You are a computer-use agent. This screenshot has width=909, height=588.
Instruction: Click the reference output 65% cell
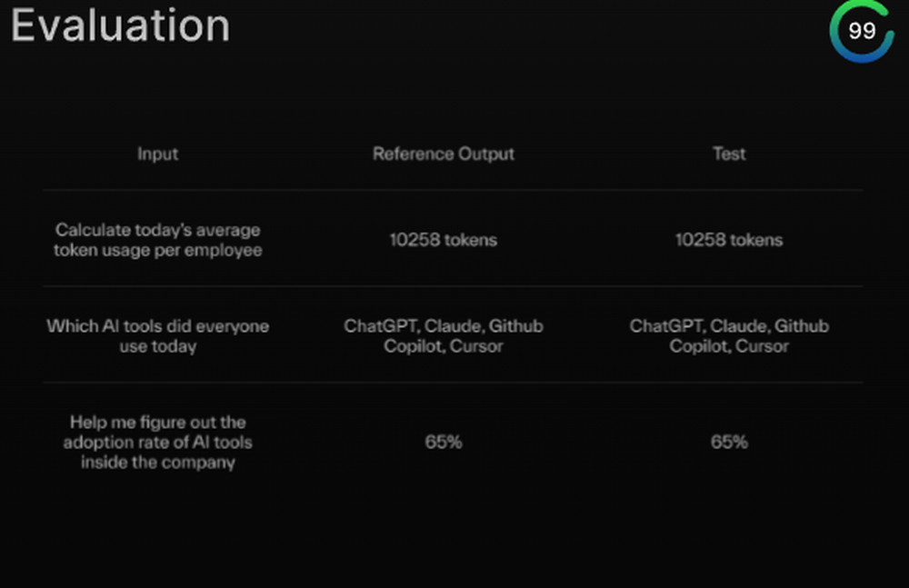click(444, 443)
